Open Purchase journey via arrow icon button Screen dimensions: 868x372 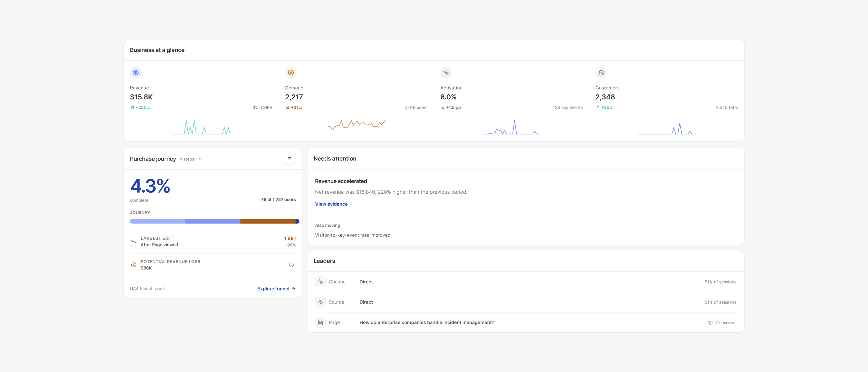289,159
